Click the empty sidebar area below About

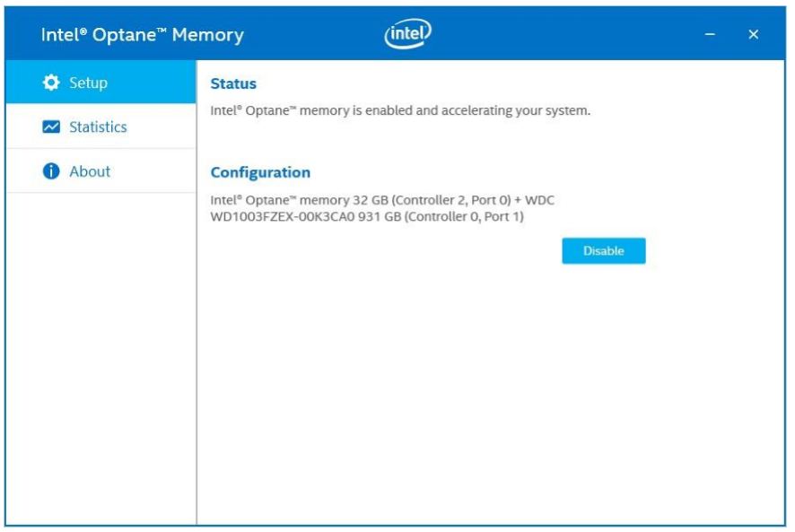click(x=100, y=359)
